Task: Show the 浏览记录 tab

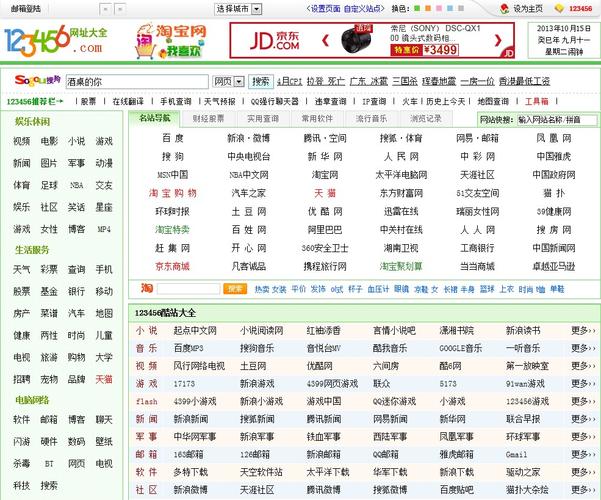Action: point(426,119)
